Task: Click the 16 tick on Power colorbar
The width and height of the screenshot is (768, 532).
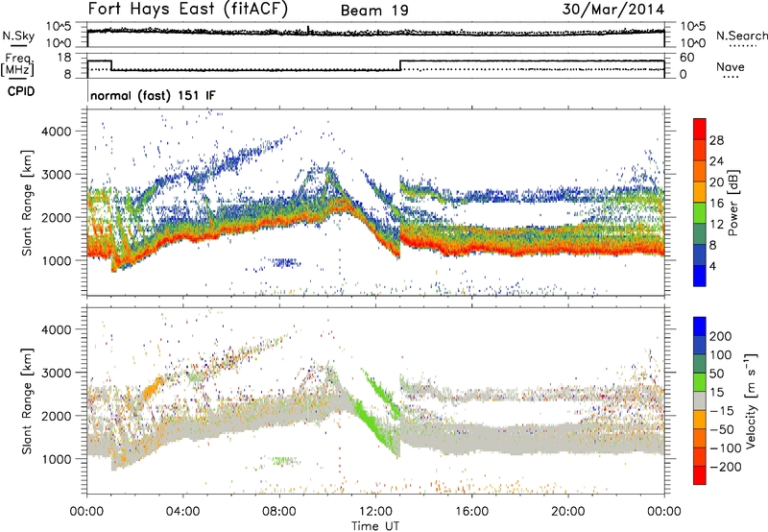Action: [x=716, y=204]
